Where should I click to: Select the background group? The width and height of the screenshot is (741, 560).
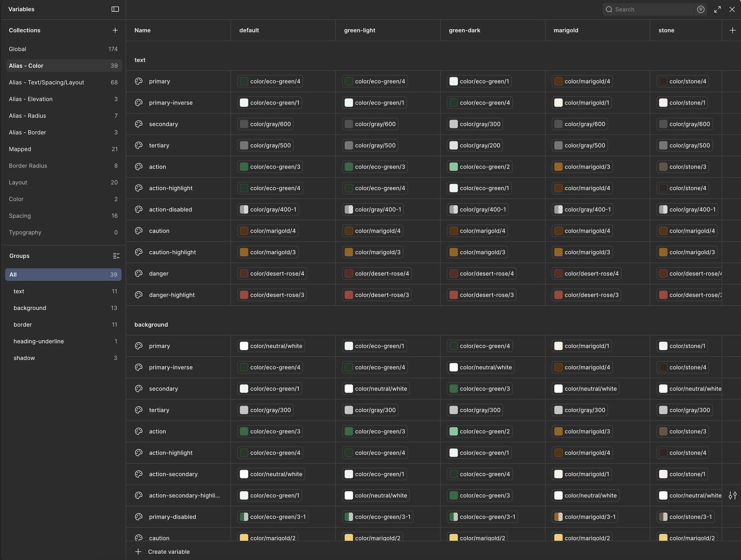(63, 308)
